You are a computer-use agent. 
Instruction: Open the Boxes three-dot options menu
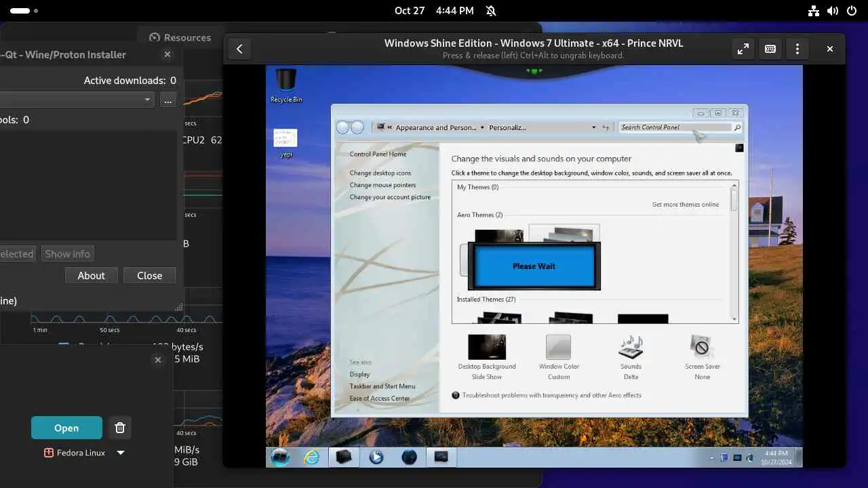point(797,49)
